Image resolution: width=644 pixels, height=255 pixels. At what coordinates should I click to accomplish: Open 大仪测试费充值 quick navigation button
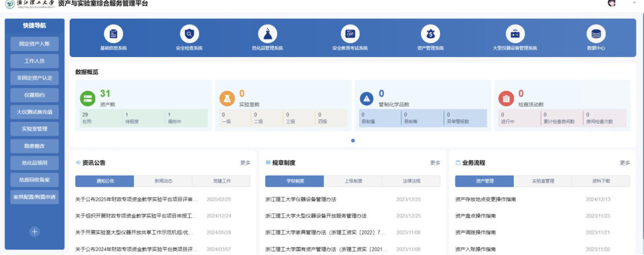tap(34, 112)
